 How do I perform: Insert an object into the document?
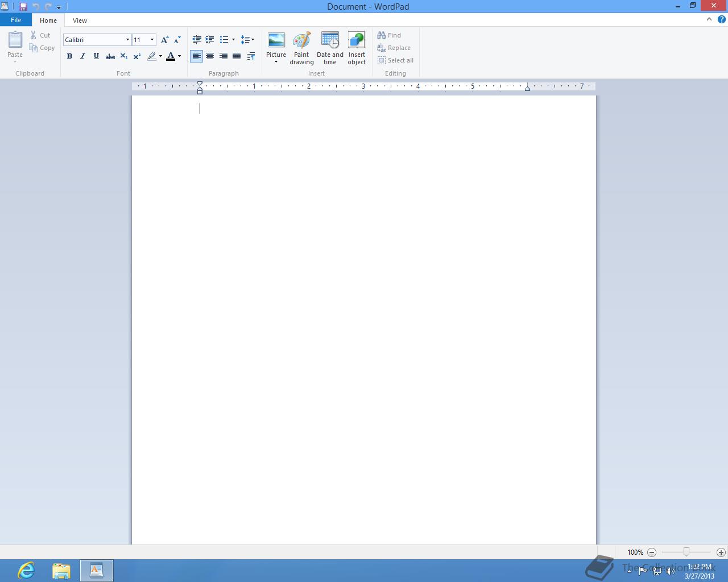tap(357, 48)
